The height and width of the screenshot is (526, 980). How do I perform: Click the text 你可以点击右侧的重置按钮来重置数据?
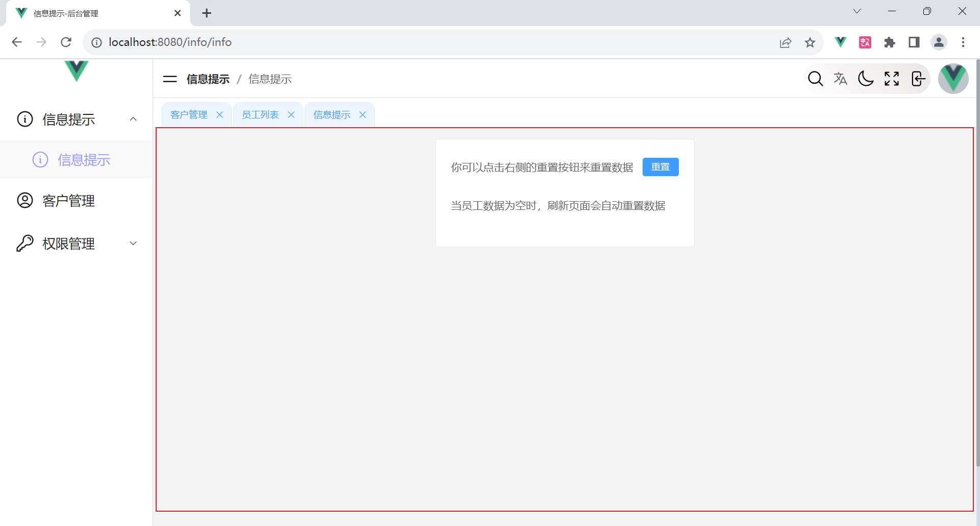click(542, 168)
